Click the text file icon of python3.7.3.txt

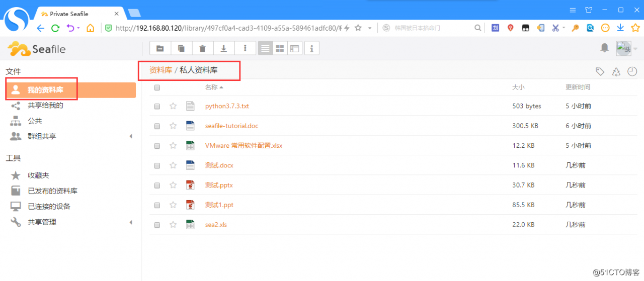[190, 106]
